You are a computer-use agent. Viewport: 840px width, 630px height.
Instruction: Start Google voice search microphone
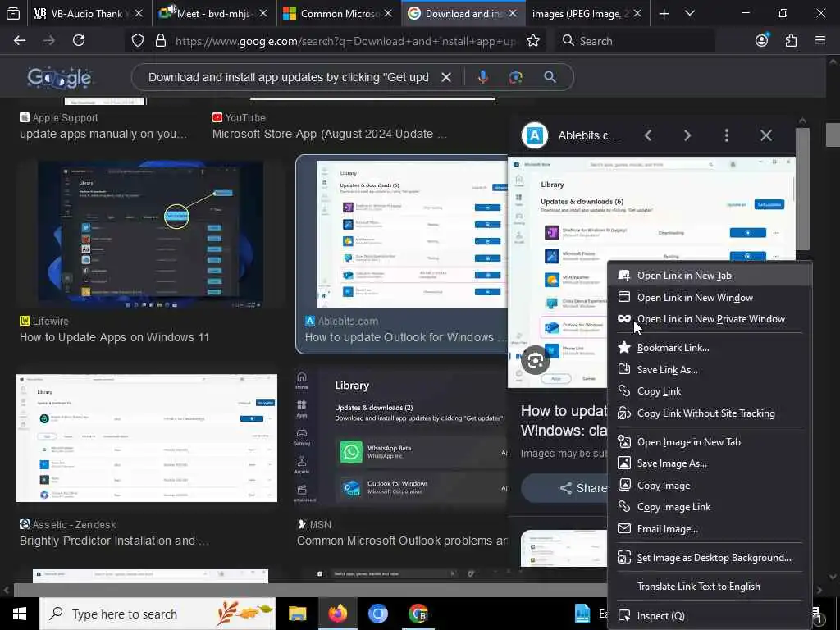click(482, 78)
